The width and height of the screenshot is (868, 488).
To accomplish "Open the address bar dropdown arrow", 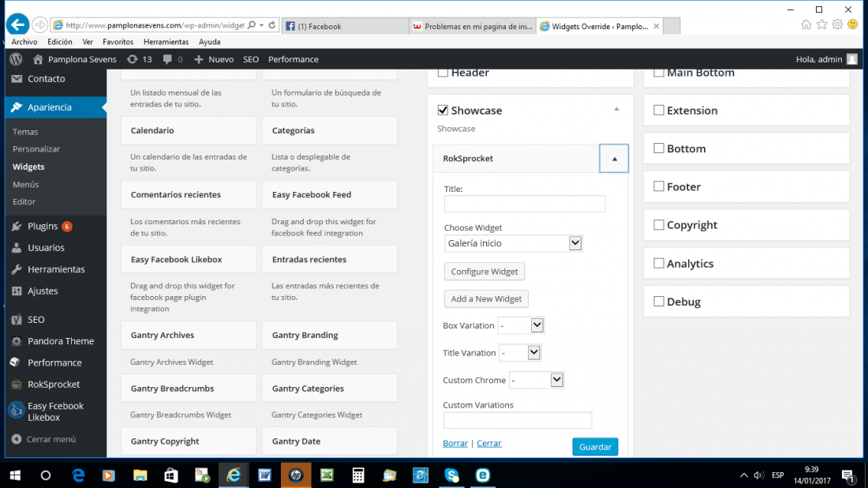I will pyautogui.click(x=261, y=25).
